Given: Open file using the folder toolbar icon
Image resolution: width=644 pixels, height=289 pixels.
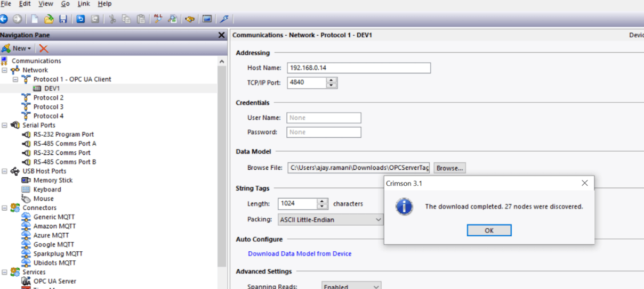Looking at the screenshot, I should tap(49, 19).
